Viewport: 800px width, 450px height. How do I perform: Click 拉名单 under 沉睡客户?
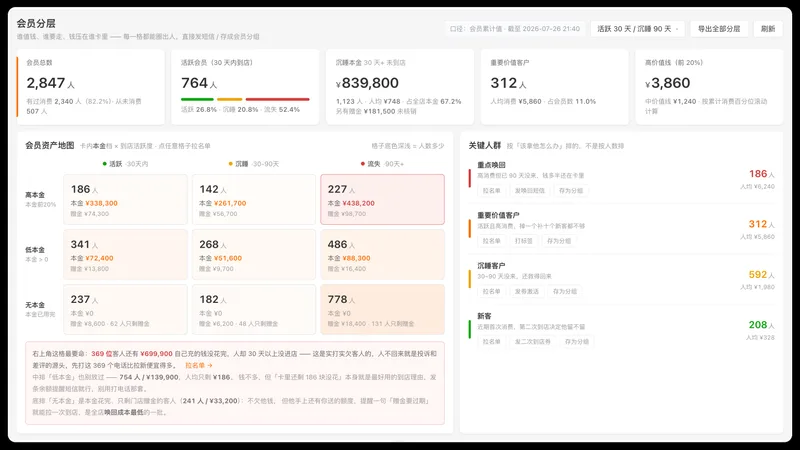pos(491,291)
